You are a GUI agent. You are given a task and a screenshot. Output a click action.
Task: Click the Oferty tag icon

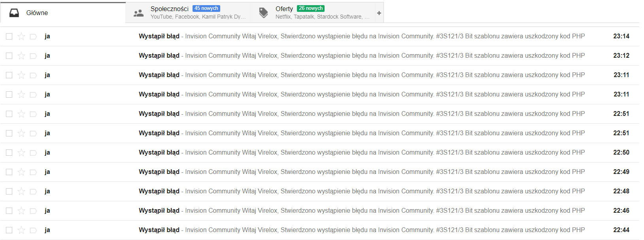(x=263, y=13)
